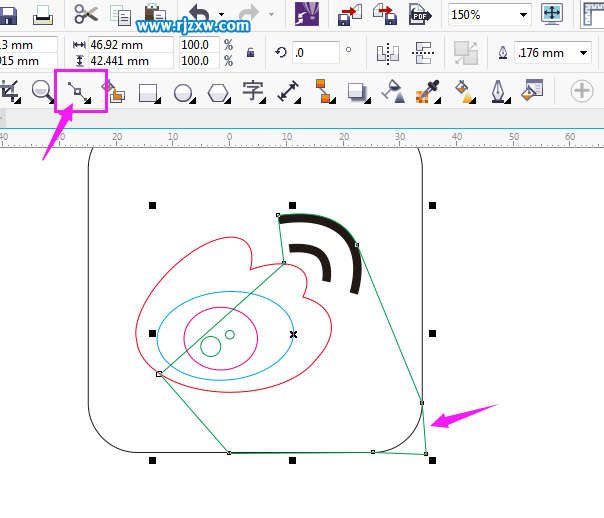Click the scissors Cut icon

tap(85, 14)
